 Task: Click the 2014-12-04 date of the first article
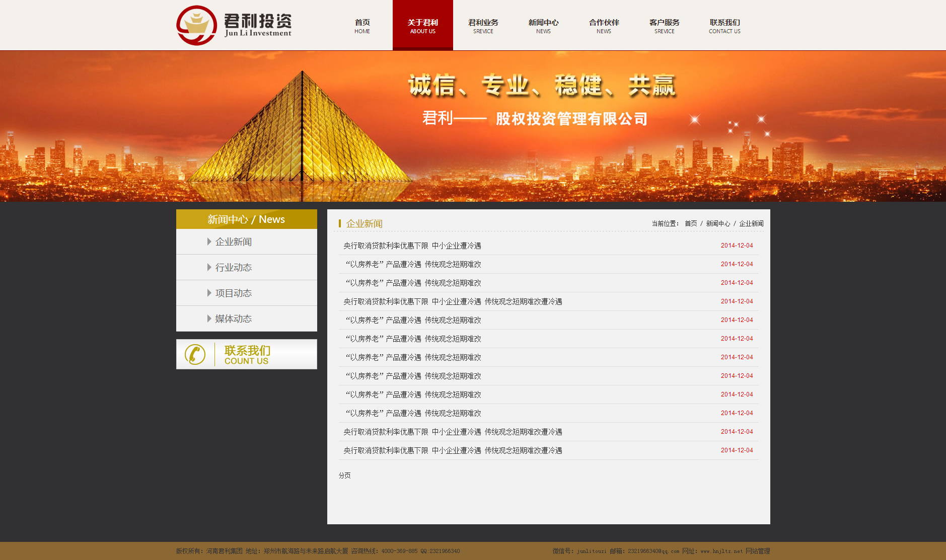pyautogui.click(x=737, y=246)
